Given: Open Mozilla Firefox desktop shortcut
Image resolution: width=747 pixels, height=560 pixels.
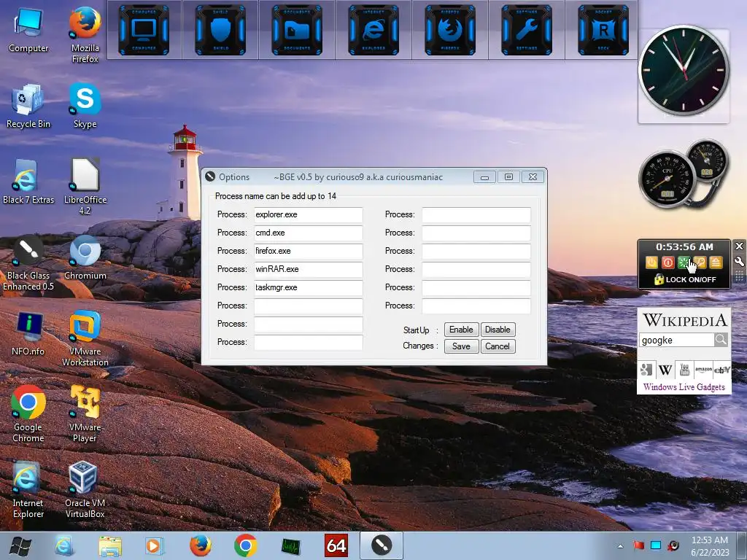Looking at the screenshot, I should tap(85, 35).
